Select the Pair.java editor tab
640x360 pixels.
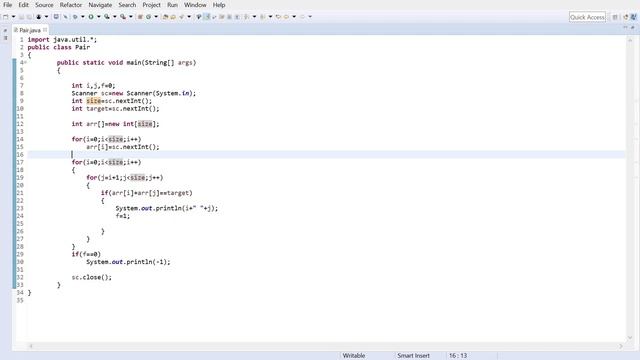[x=29, y=30]
